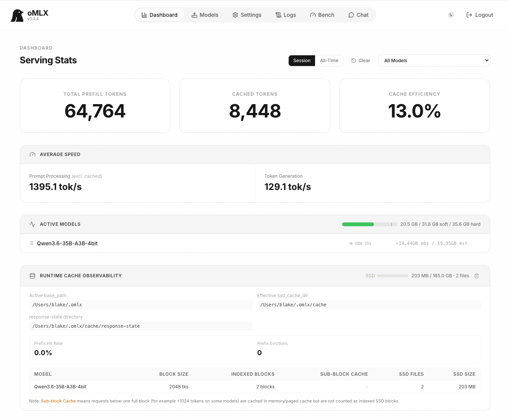Image resolution: width=509 pixels, height=420 pixels.
Task: Click the v0.4.4 version label
Action: click(33, 19)
